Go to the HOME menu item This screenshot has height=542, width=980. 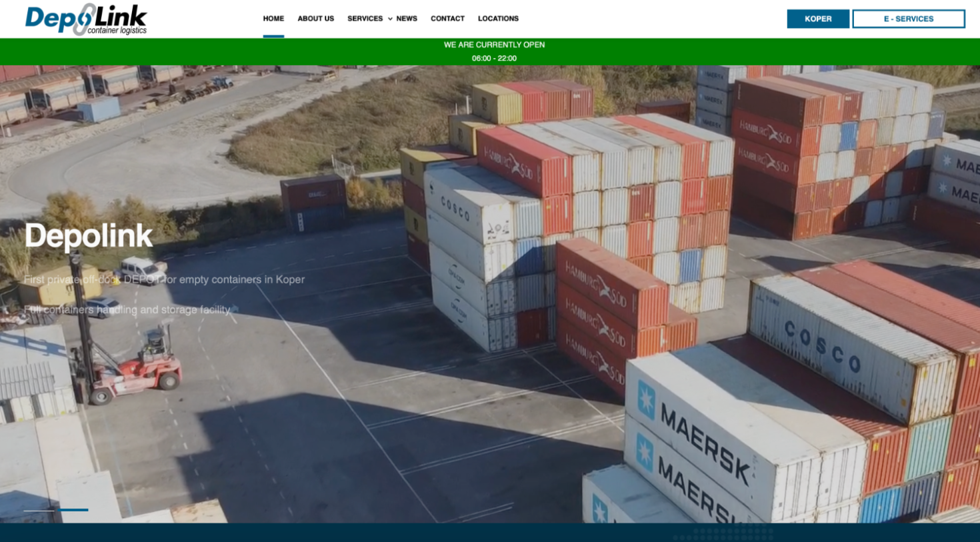(x=273, y=19)
